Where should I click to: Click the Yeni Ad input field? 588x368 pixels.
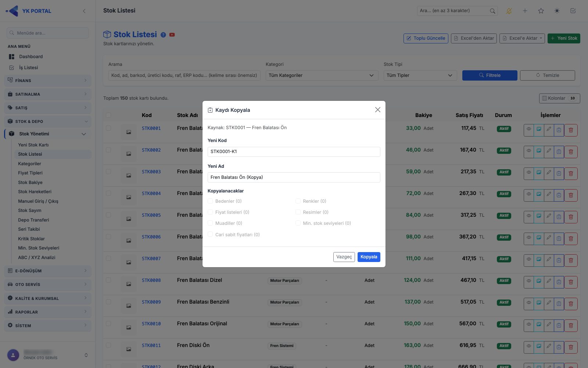[294, 177]
